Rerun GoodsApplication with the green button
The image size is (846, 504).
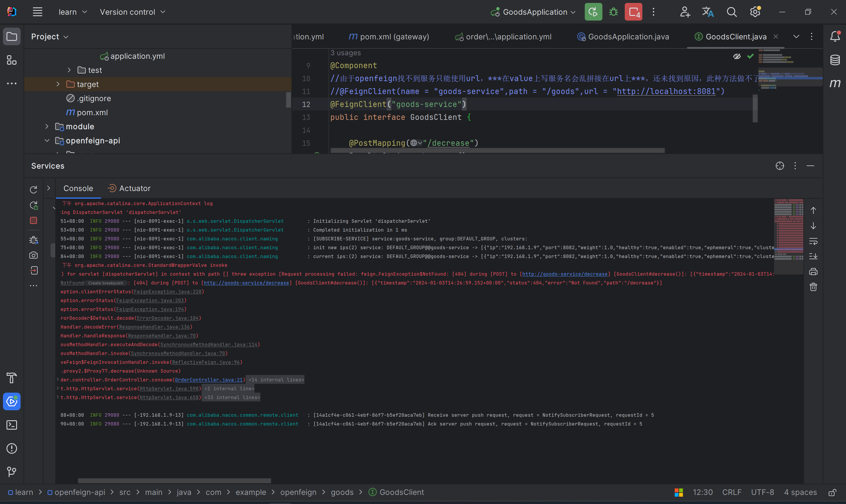[x=593, y=12]
